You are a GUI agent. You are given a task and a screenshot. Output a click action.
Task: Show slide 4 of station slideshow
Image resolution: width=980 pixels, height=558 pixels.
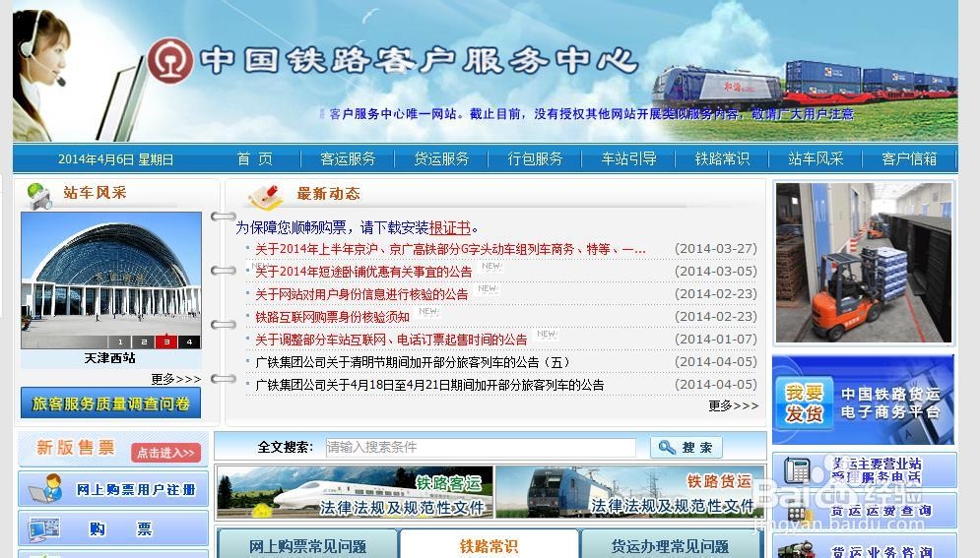pos(189,342)
